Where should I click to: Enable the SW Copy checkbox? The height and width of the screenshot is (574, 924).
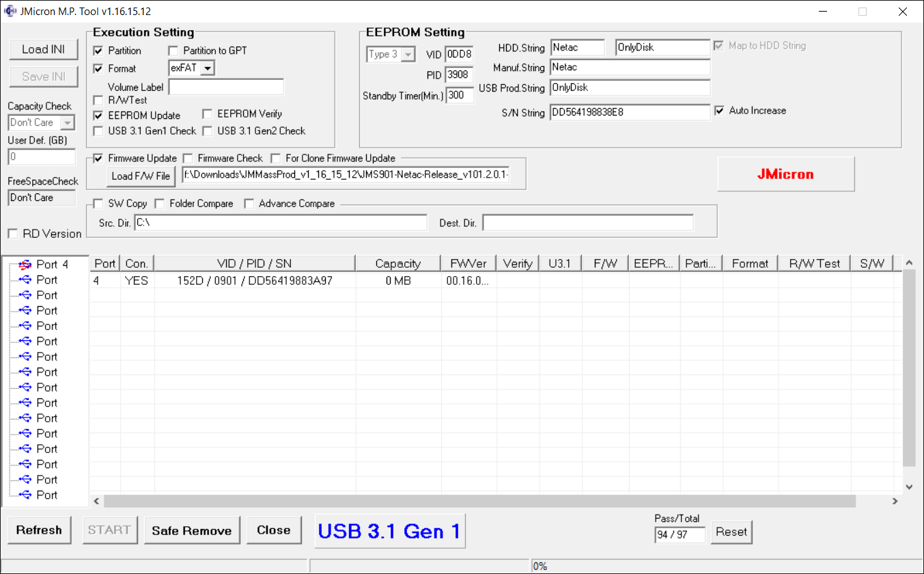pos(98,204)
